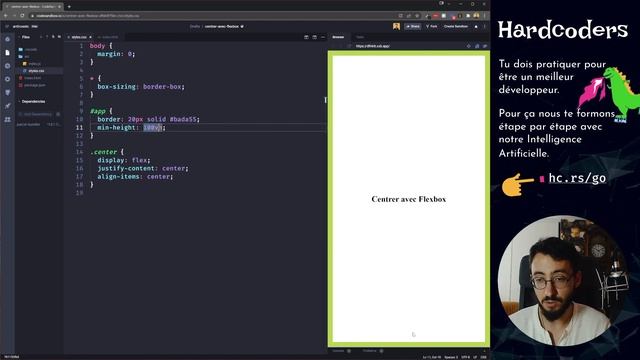Open the Explorer file icon in CodeSandbox sidebar
Image resolution: width=640 pixels, height=360 pixels.
click(x=7, y=53)
